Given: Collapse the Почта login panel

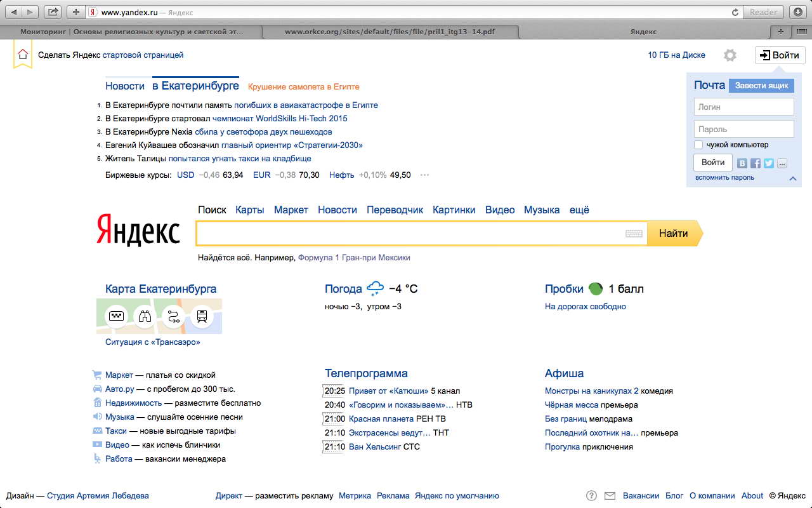Looking at the screenshot, I should click(x=793, y=178).
